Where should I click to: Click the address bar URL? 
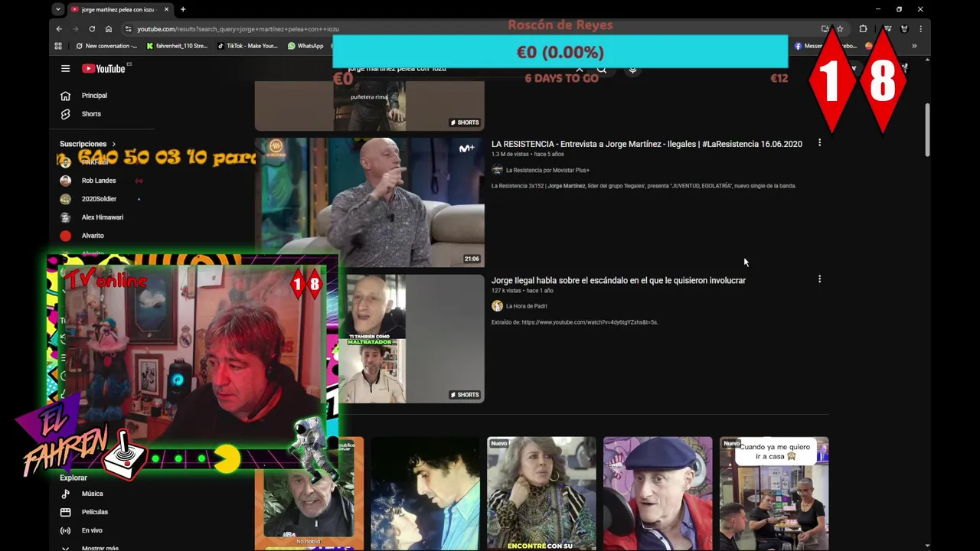[237, 29]
